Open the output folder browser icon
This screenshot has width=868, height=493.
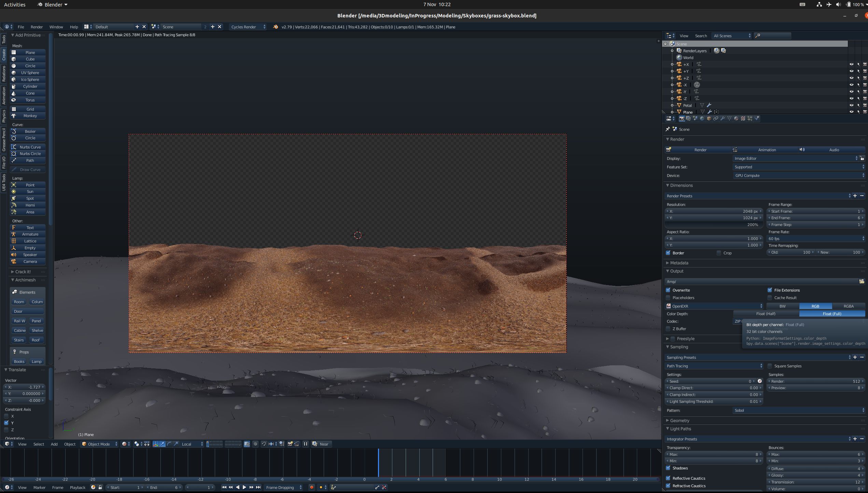click(x=862, y=281)
